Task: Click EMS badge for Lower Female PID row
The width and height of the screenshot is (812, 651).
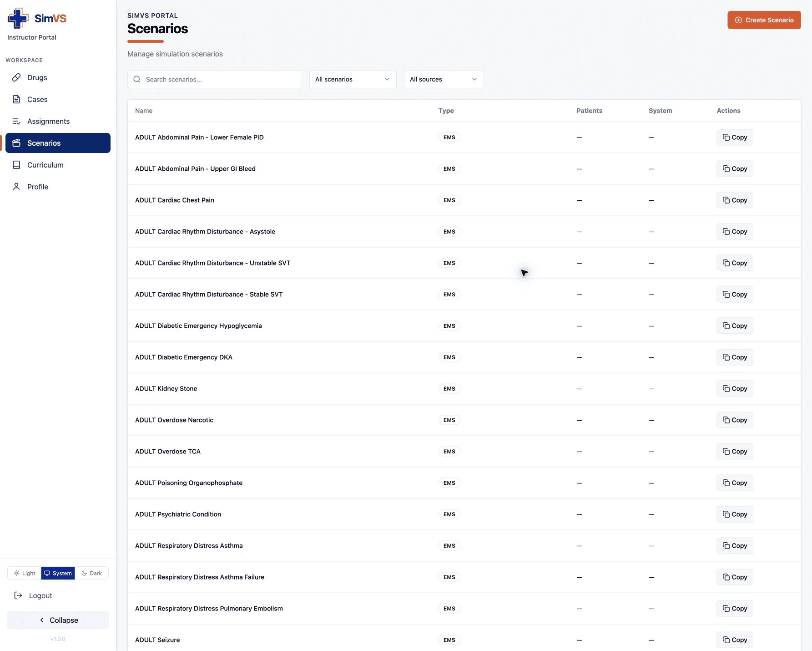Action: 449,137
